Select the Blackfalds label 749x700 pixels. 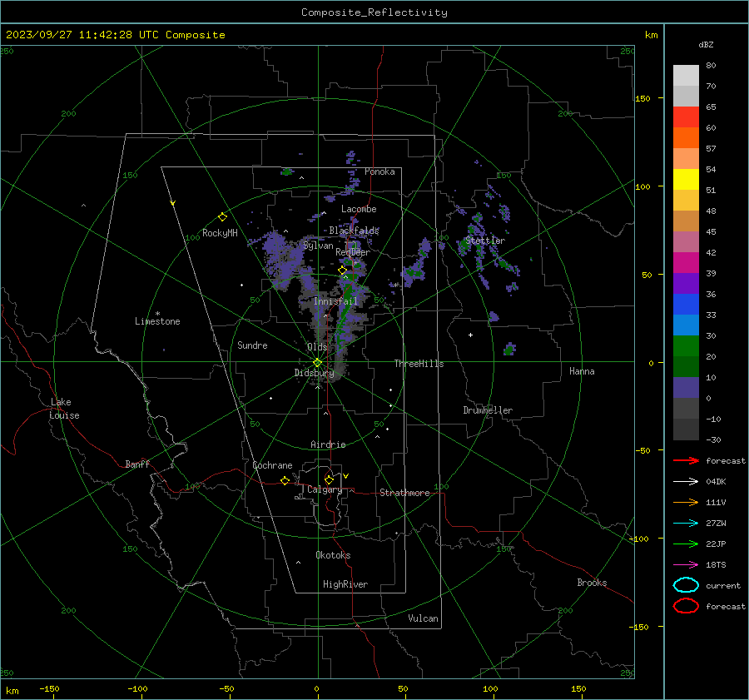pos(354,231)
